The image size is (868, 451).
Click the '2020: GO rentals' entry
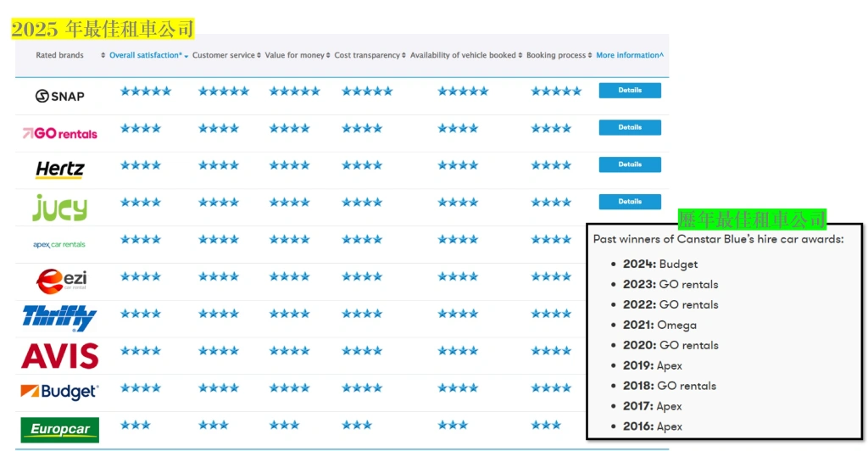coord(670,345)
